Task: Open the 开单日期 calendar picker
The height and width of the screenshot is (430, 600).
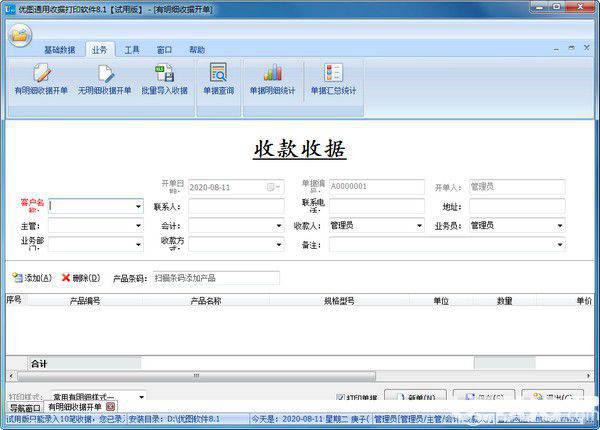Action: [273, 187]
